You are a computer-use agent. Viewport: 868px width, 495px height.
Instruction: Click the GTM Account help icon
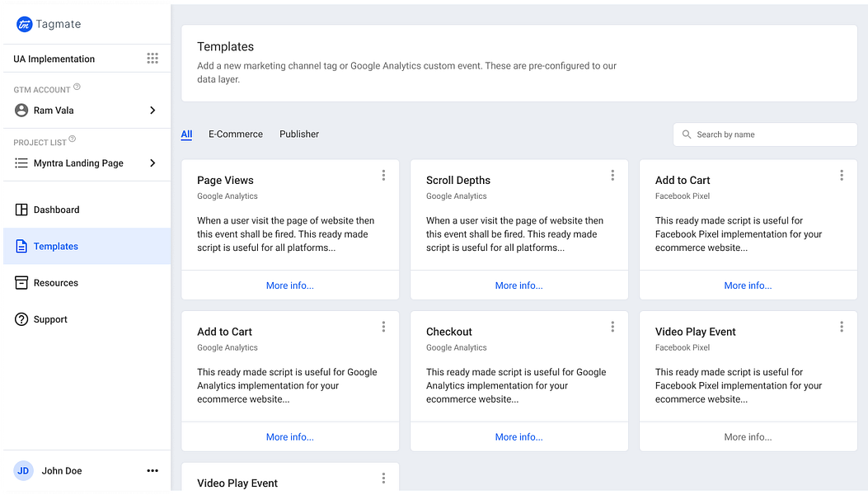click(77, 87)
